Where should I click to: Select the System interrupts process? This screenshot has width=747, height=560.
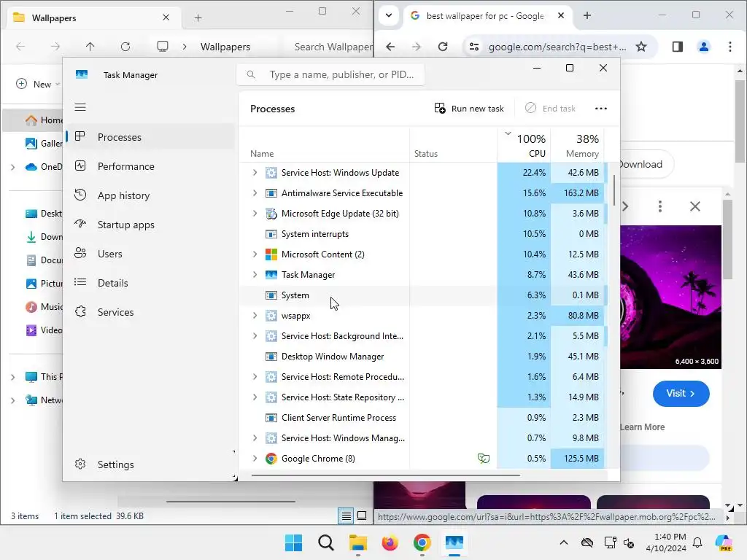(422, 234)
